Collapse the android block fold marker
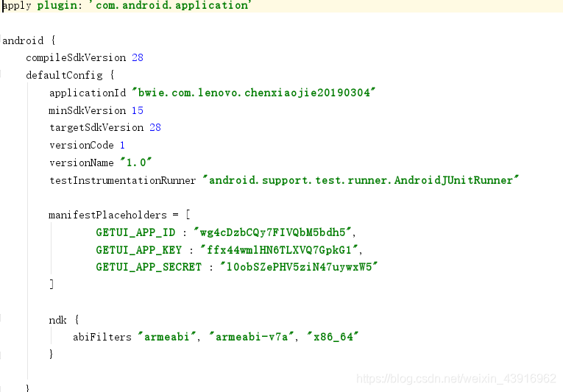The image size is (563, 392). point(1,38)
